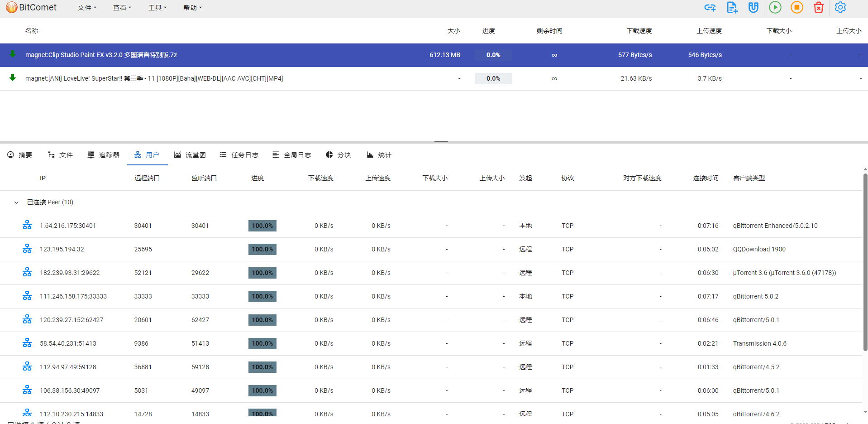Open the 工具 menu
Viewport: 868px width, 424px height.
click(157, 8)
